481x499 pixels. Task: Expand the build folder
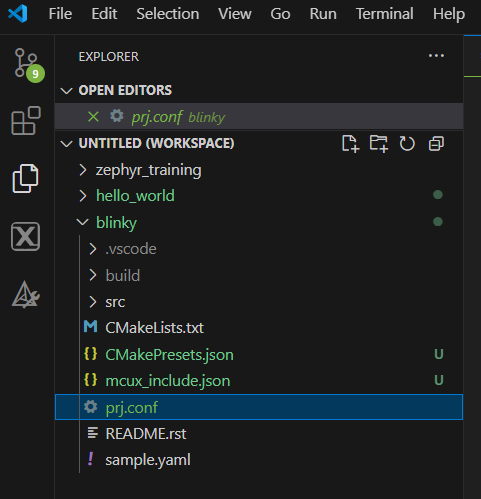[x=93, y=275]
